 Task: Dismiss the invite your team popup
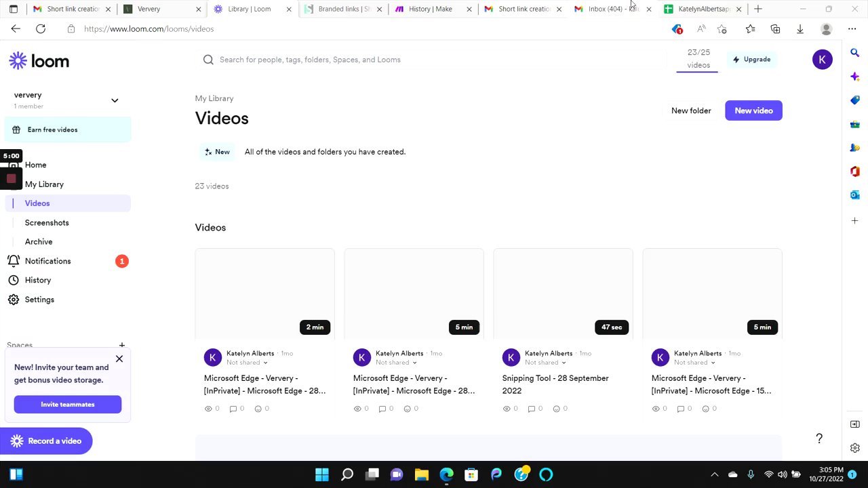(119, 359)
